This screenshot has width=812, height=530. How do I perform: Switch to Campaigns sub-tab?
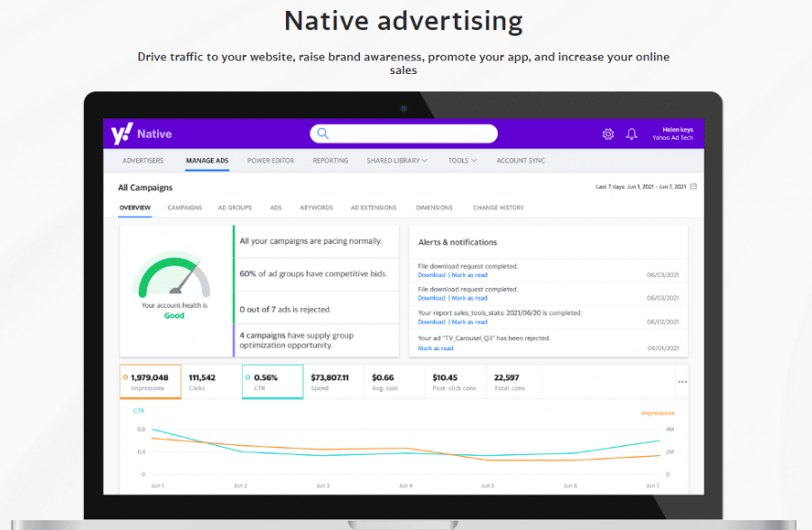[185, 208]
